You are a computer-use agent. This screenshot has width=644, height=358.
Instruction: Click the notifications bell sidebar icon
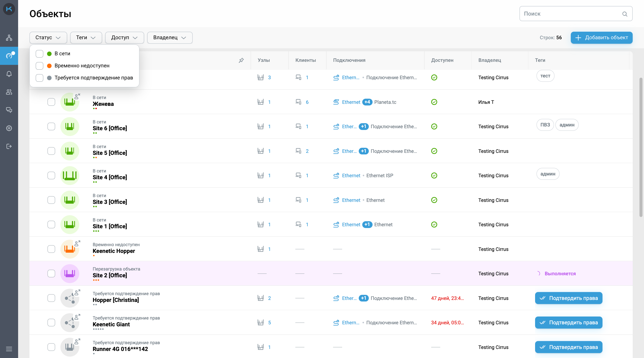click(9, 74)
